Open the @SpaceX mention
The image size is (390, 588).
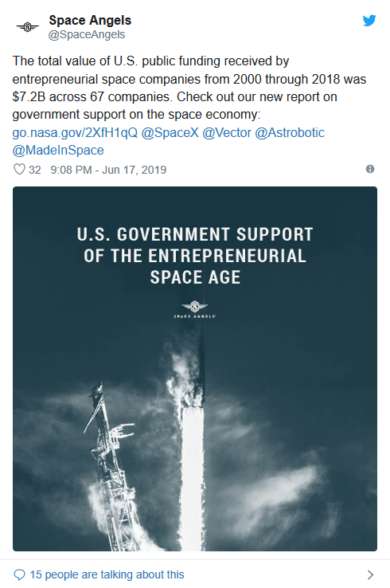coord(170,132)
